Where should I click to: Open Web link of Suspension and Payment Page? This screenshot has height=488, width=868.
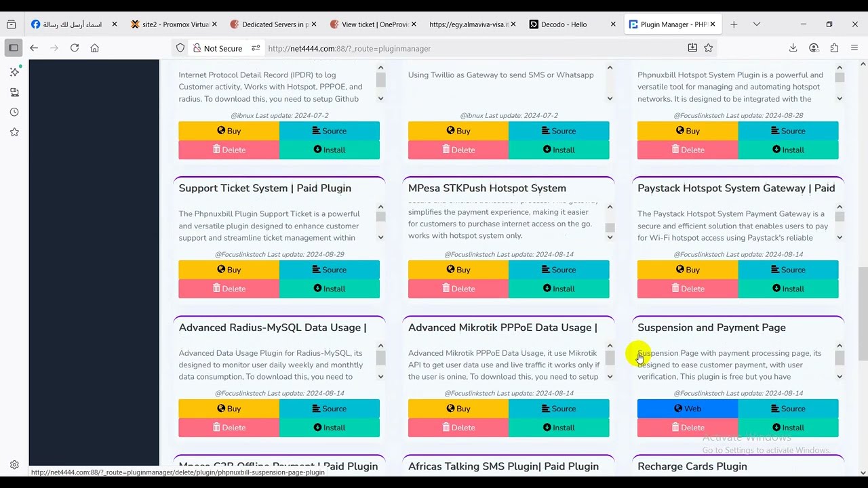point(688,409)
